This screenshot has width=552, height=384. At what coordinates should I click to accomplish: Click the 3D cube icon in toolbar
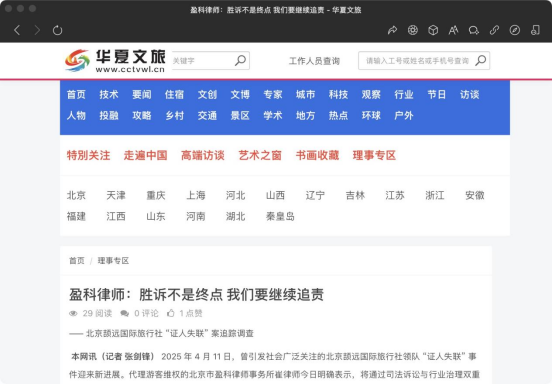[x=433, y=30]
